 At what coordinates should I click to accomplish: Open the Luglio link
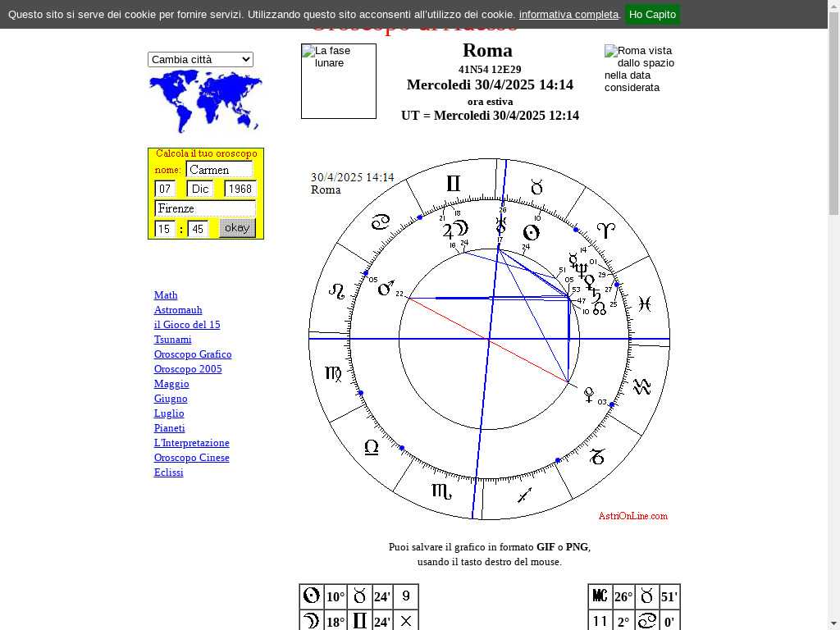(169, 413)
